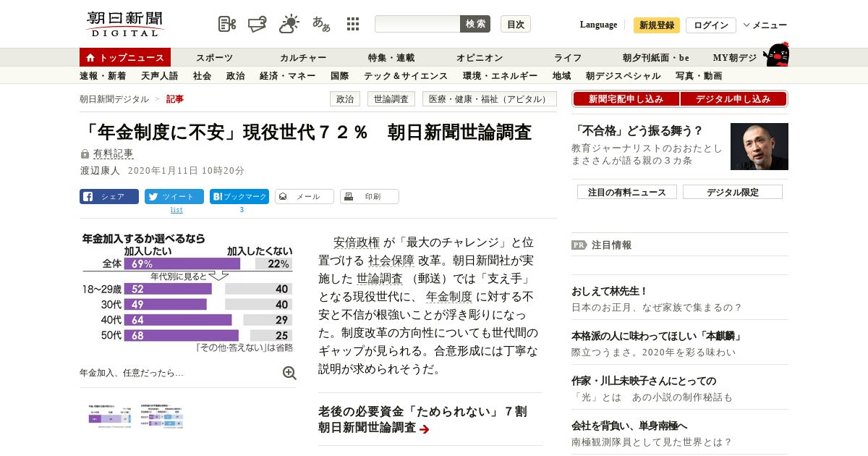Select 社会 submenu item

click(x=202, y=75)
